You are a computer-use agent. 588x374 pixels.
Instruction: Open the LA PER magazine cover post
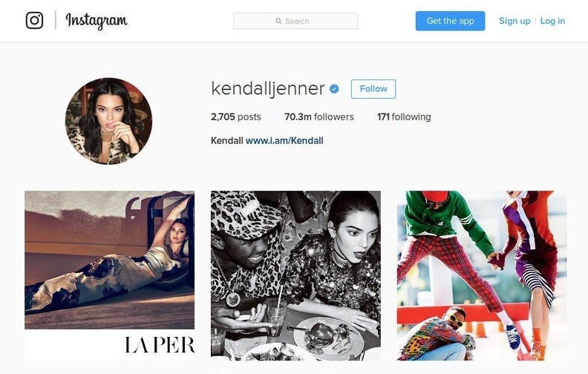coord(109,276)
